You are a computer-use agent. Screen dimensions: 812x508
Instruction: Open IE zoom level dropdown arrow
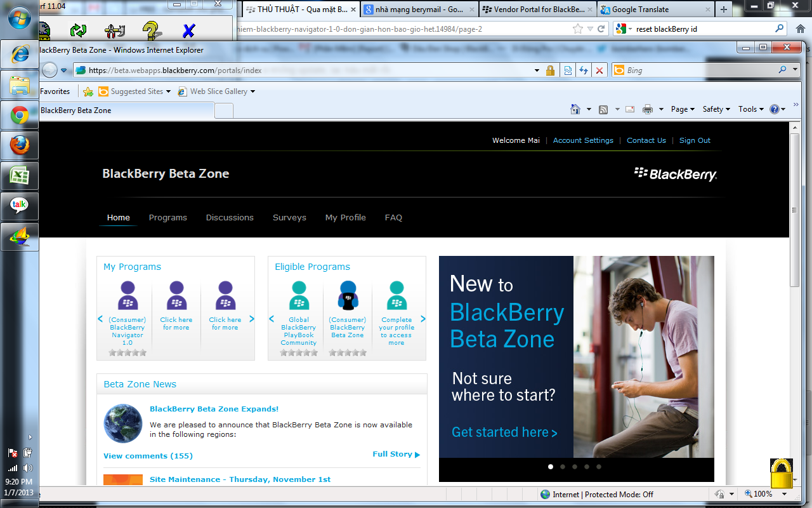785,494
